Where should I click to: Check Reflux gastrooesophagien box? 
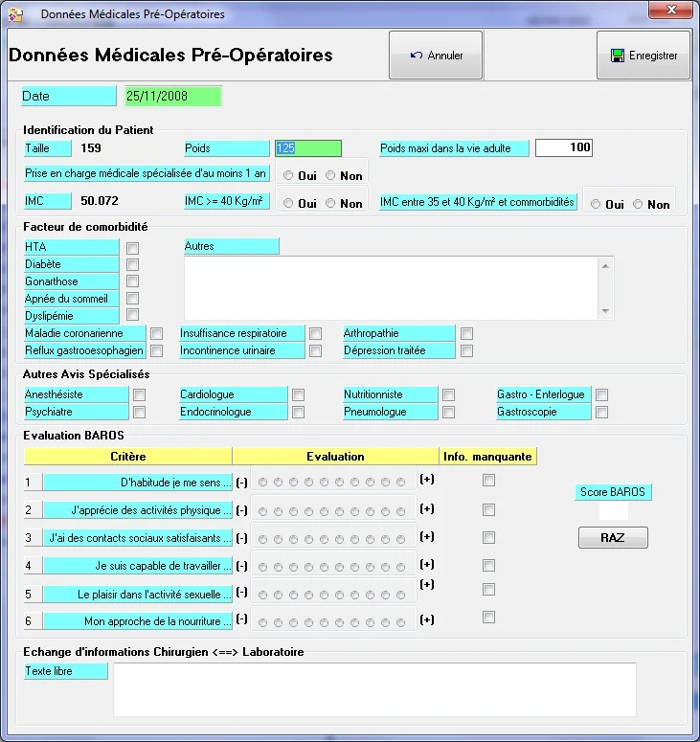pos(157,350)
